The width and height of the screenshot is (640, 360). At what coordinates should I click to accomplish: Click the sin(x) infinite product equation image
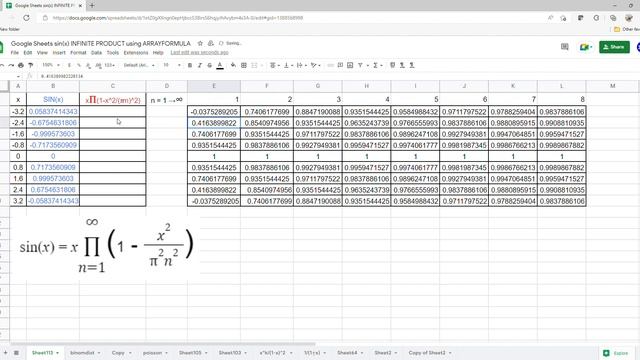click(x=106, y=246)
